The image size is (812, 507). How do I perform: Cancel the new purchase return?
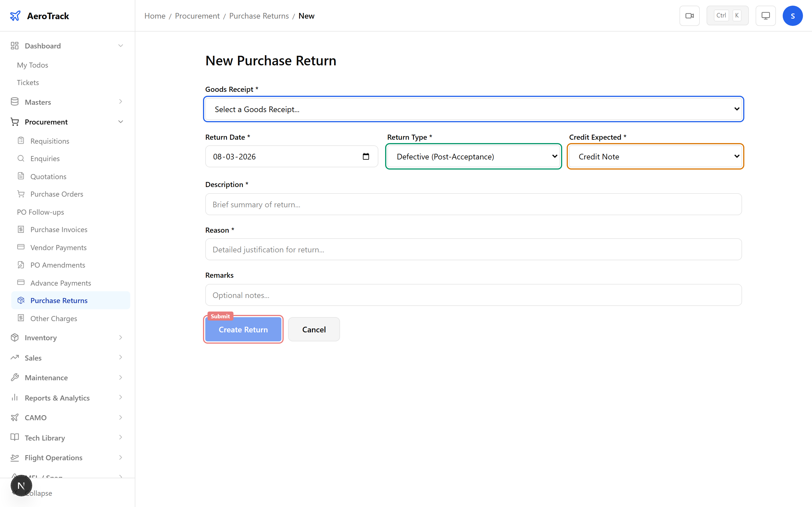[x=314, y=329]
